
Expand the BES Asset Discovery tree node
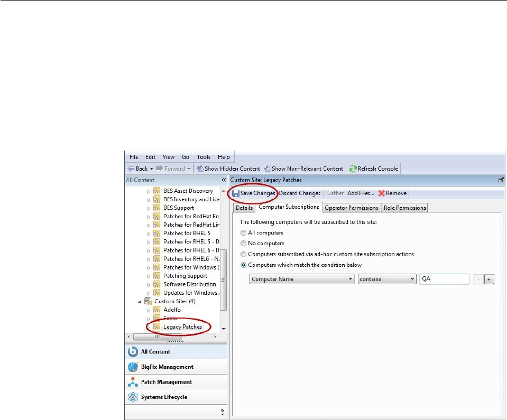click(149, 191)
